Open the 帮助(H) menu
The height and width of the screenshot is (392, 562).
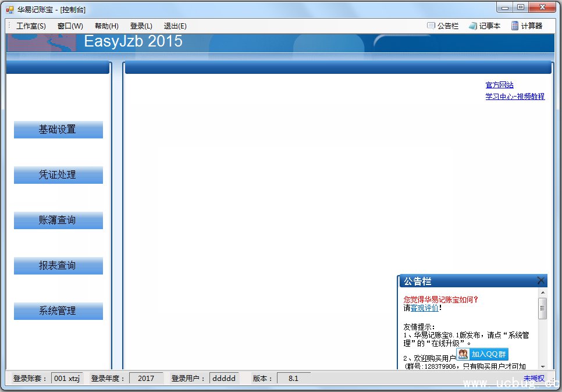click(106, 26)
